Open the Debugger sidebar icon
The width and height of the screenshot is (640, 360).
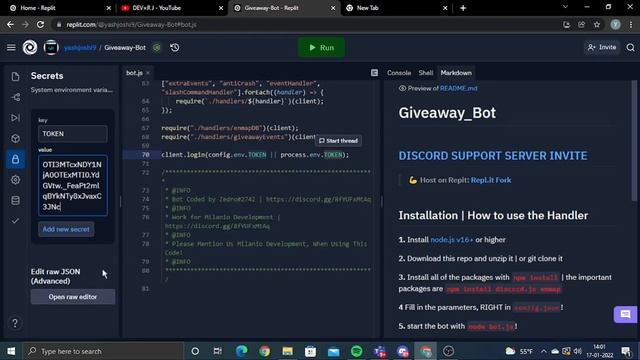coord(16,118)
